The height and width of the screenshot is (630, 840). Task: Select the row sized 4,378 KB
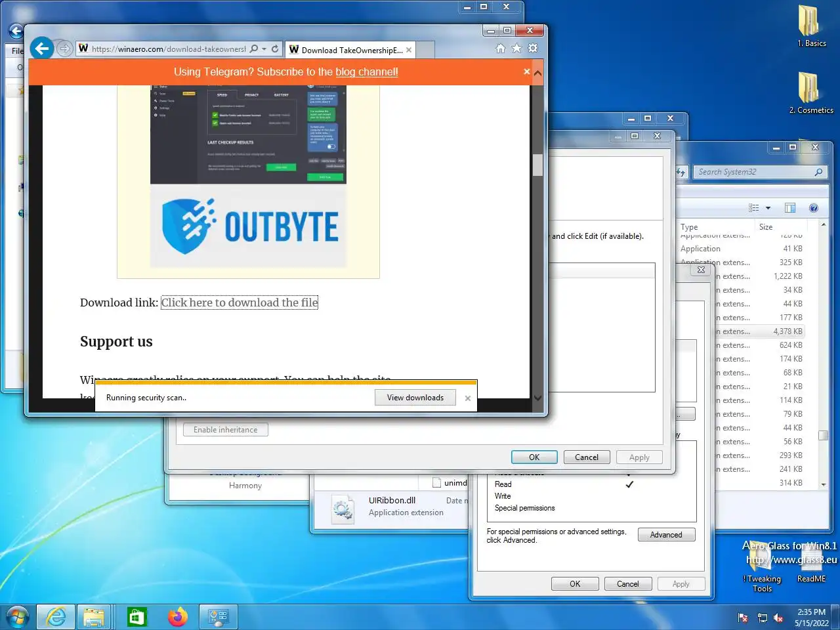761,331
